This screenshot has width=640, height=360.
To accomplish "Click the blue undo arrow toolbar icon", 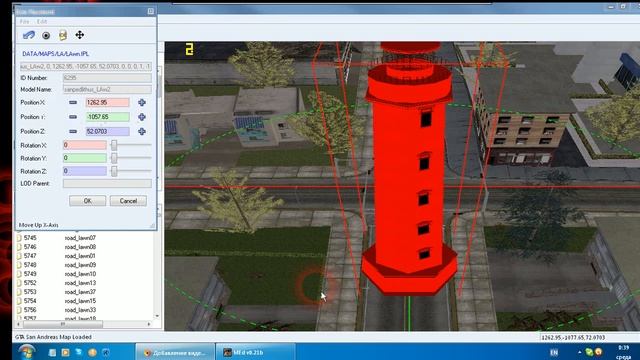I will 29,35.
